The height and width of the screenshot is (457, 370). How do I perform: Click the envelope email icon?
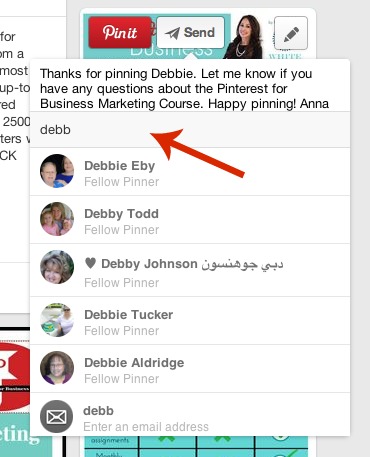(x=57, y=417)
